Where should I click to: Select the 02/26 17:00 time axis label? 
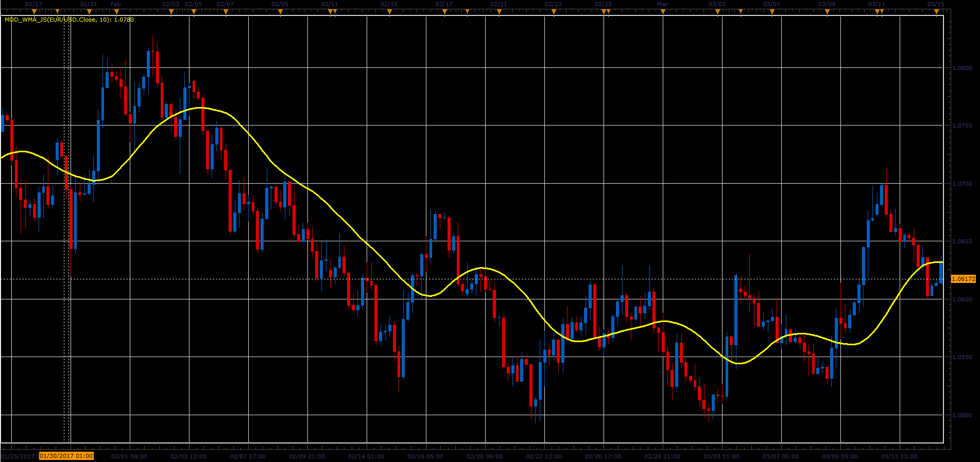[x=603, y=456]
